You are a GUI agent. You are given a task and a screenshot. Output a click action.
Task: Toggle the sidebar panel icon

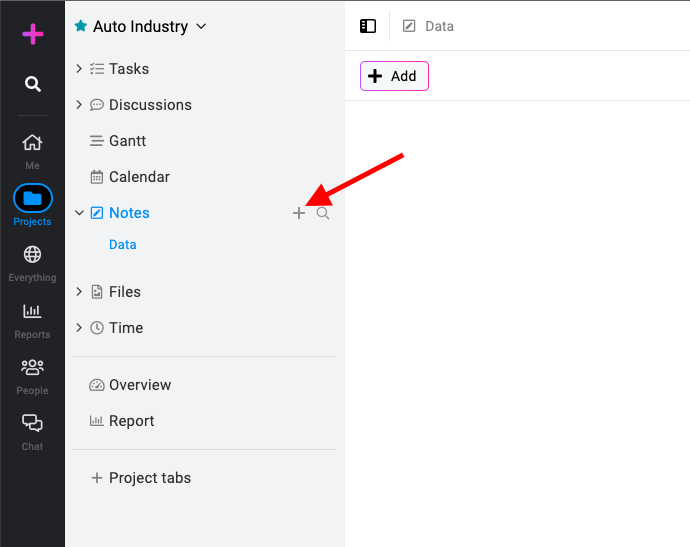pos(368,26)
